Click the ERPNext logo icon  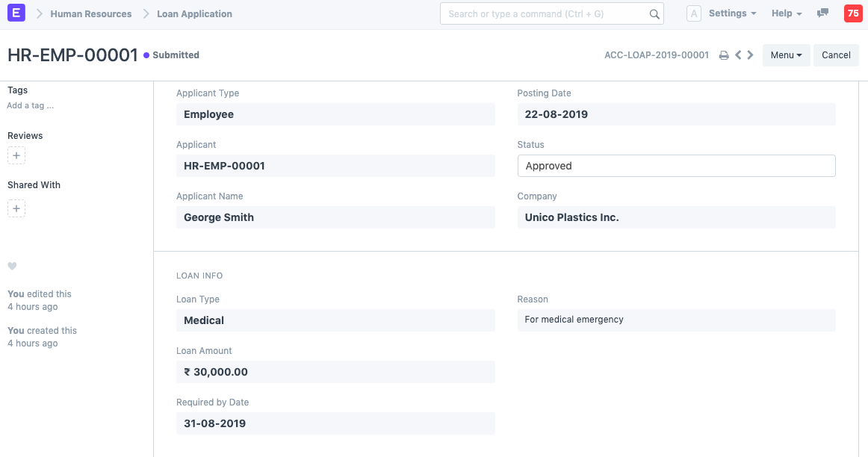15,13
